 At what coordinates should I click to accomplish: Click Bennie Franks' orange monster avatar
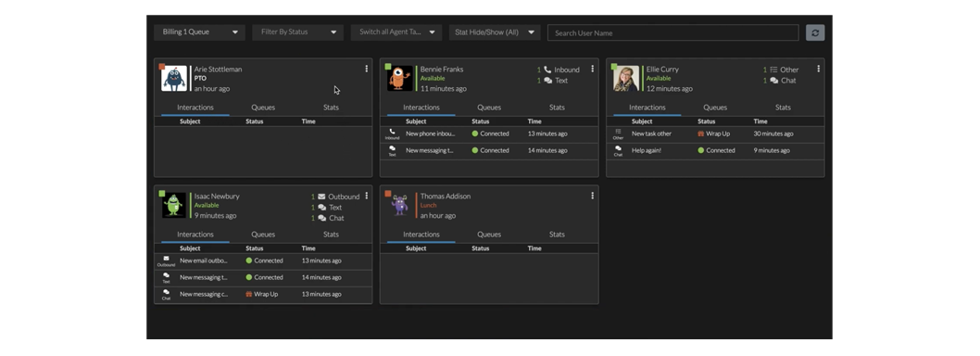click(x=400, y=79)
